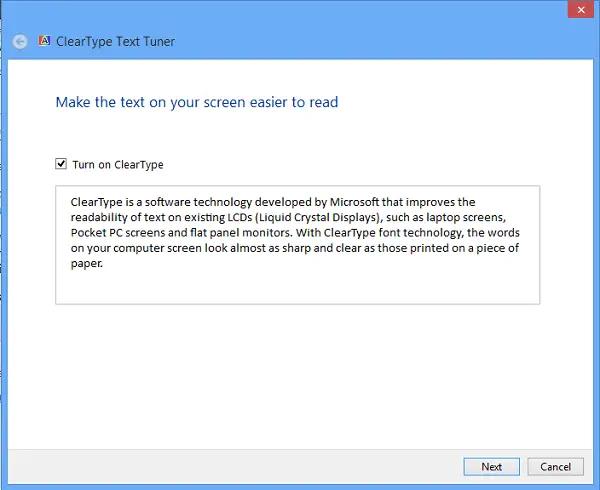Image resolution: width=600 pixels, height=490 pixels.
Task: Click the 'ClearType Text Tuner' title text
Action: [x=116, y=41]
